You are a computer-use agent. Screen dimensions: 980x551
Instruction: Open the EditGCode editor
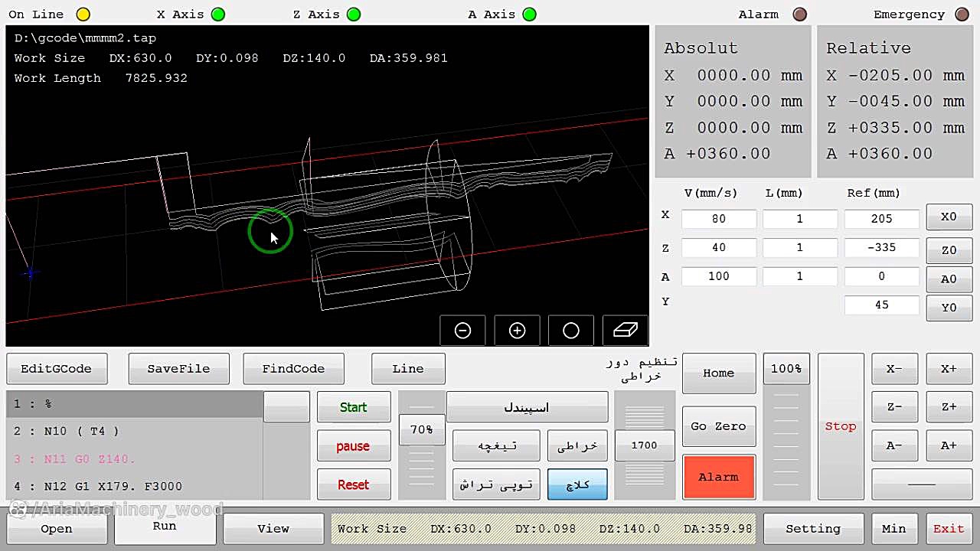point(57,369)
